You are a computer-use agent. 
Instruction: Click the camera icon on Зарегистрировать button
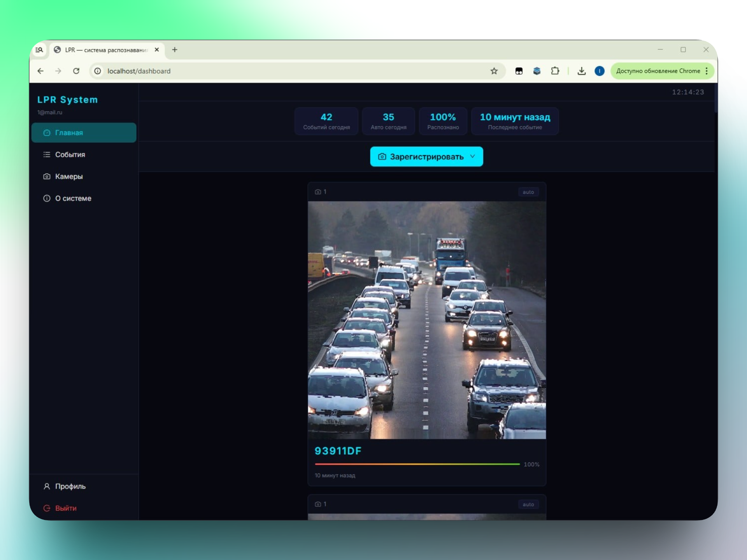(382, 156)
